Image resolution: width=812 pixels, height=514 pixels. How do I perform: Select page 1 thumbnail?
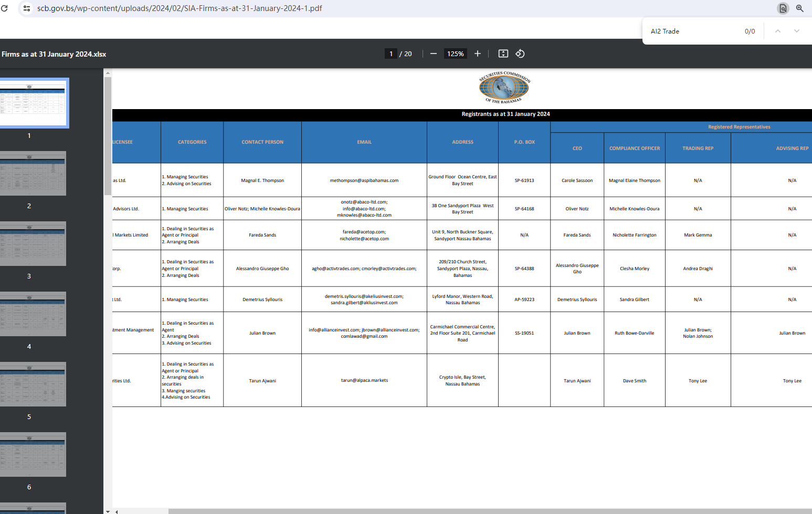[33, 103]
